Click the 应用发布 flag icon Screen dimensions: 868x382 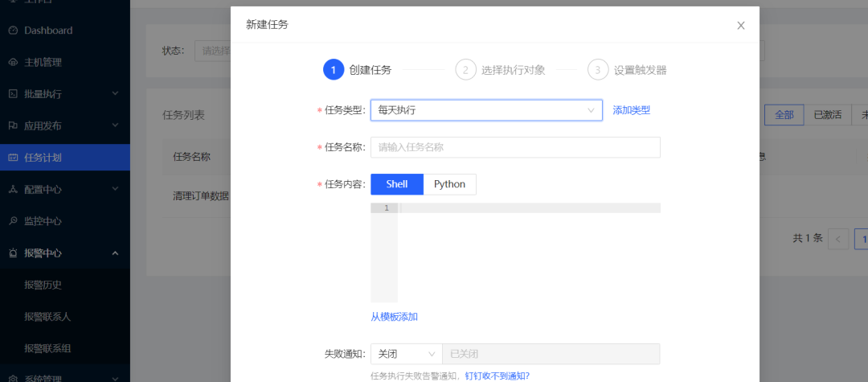pos(14,126)
